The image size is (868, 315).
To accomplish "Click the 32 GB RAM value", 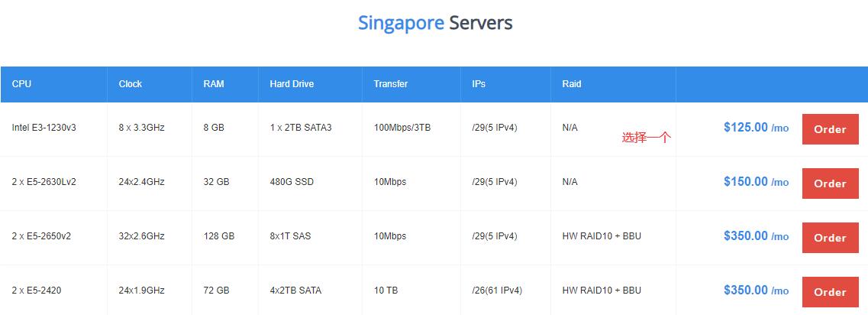I will tap(217, 182).
